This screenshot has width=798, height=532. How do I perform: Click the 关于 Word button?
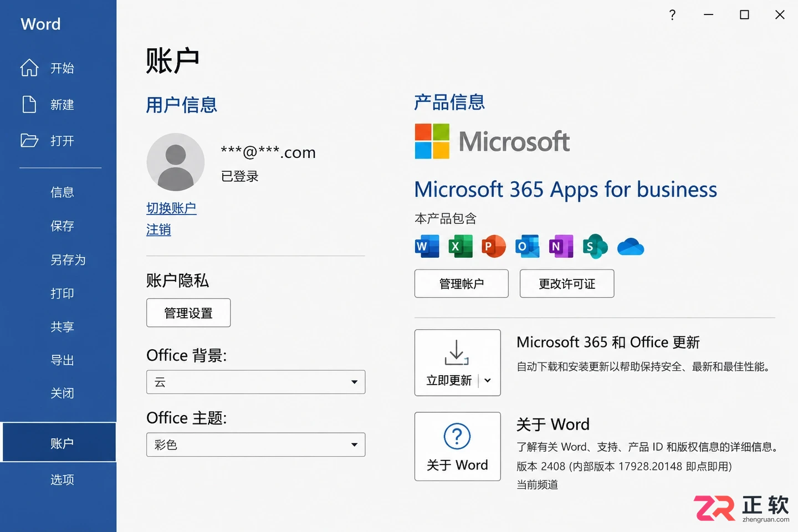[x=458, y=447]
